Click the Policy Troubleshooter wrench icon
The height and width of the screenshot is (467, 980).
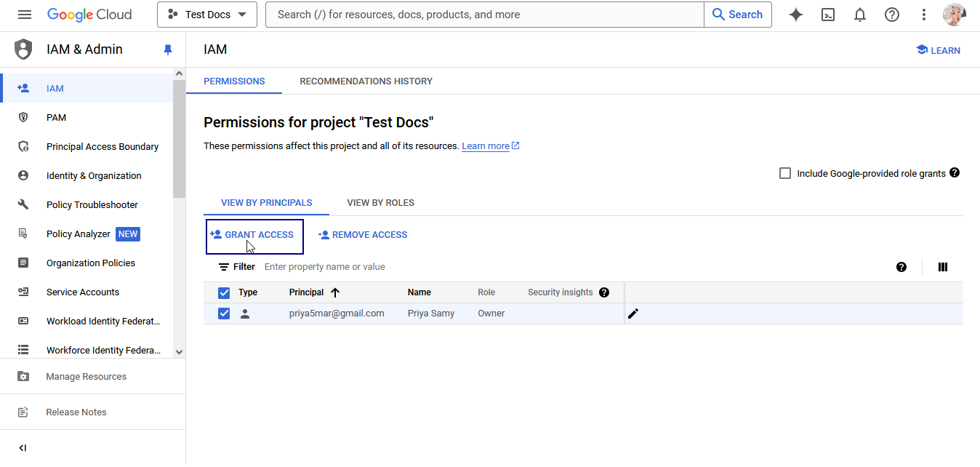coord(23,204)
